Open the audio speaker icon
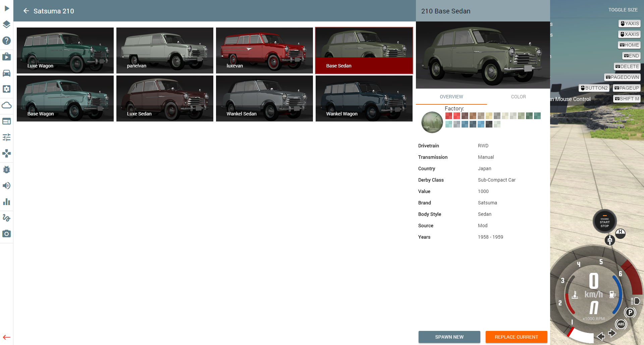This screenshot has height=345, width=644. coord(7,186)
